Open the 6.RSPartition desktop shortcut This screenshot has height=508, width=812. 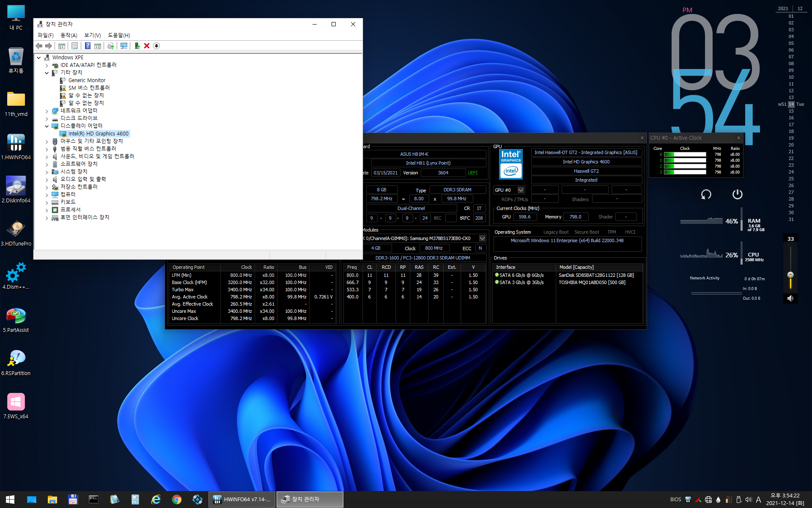click(x=16, y=363)
